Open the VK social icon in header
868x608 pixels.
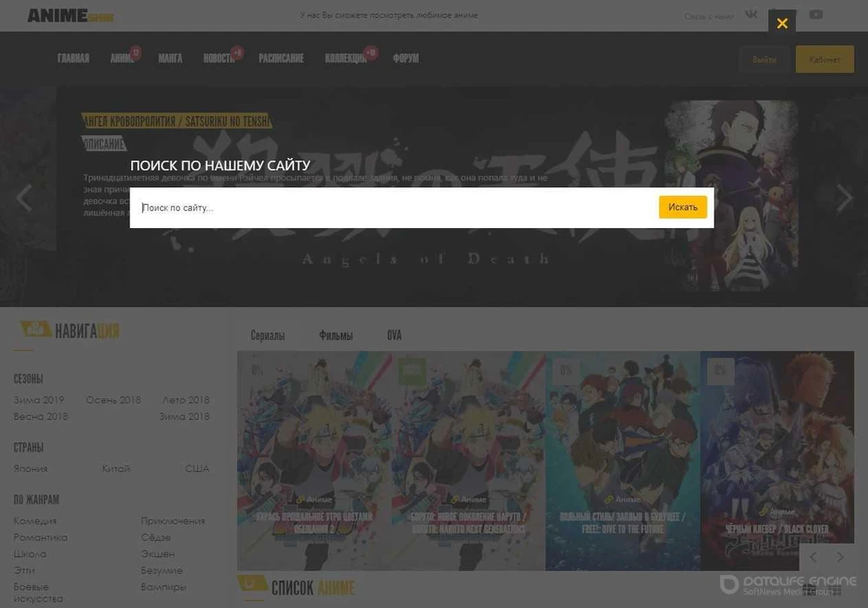point(751,15)
